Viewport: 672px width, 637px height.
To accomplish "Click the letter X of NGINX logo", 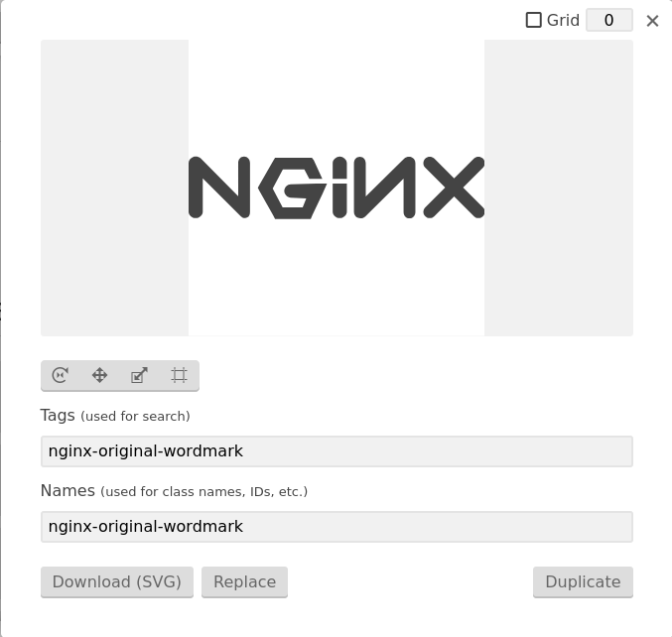I will pyautogui.click(x=454, y=188).
